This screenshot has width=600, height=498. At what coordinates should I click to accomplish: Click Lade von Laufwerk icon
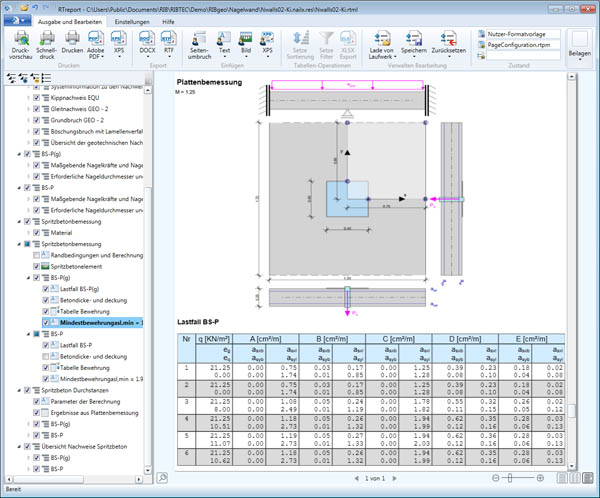point(382,39)
